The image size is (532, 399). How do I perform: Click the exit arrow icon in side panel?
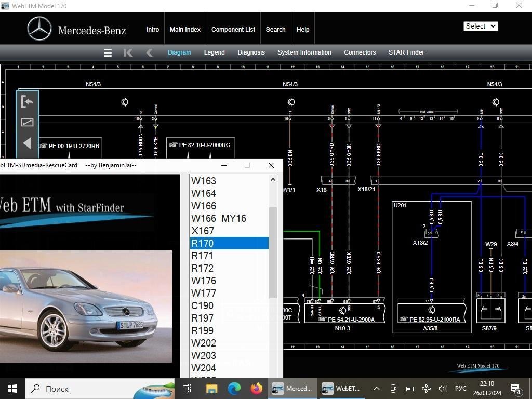[27, 102]
